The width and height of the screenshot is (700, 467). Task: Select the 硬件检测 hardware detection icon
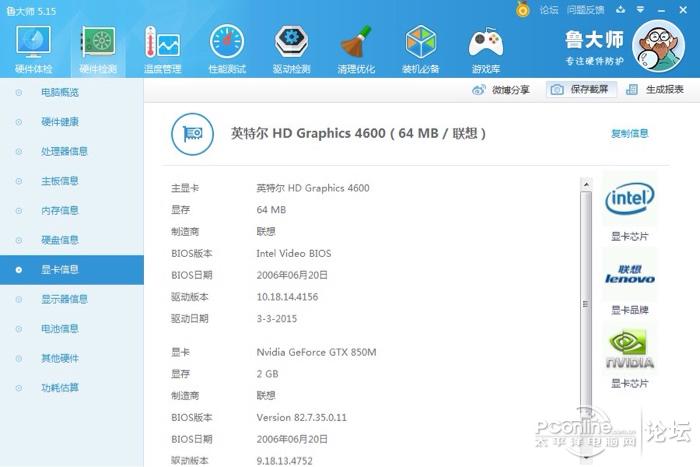pyautogui.click(x=98, y=49)
